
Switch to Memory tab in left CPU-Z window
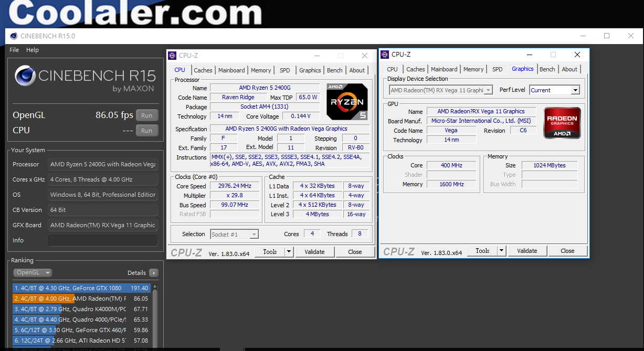click(x=261, y=70)
